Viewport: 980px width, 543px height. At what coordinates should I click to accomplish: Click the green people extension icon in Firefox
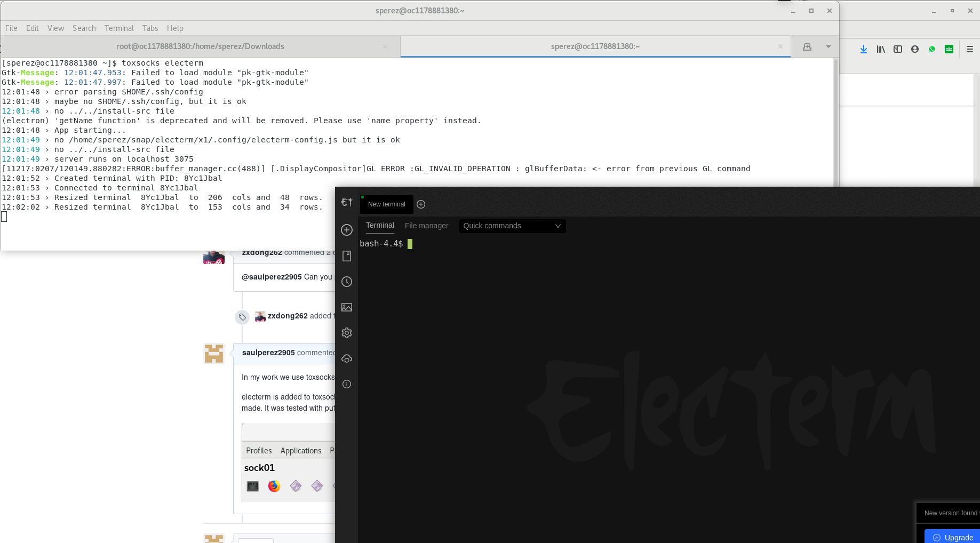tap(949, 49)
